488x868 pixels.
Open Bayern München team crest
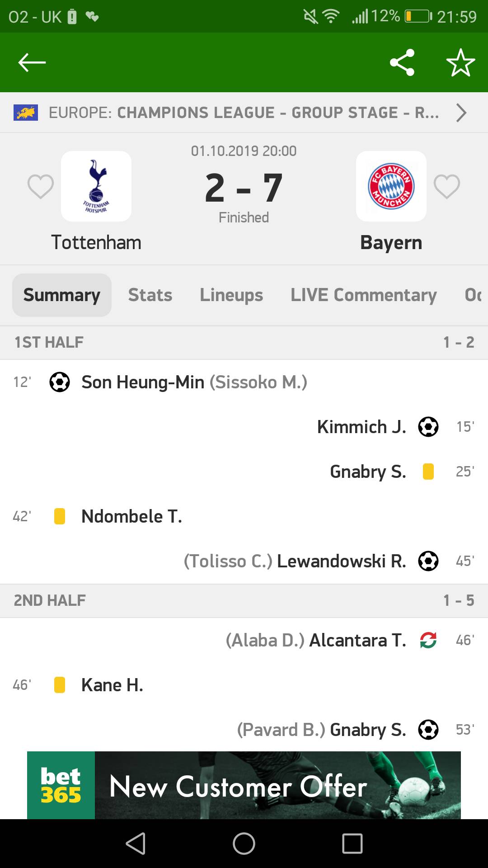391,186
